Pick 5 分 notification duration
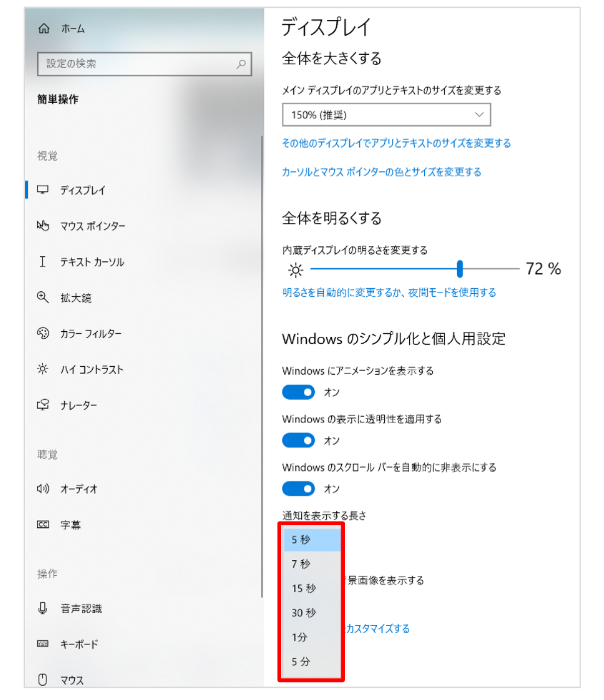This screenshot has height=700, width=604. tap(312, 661)
